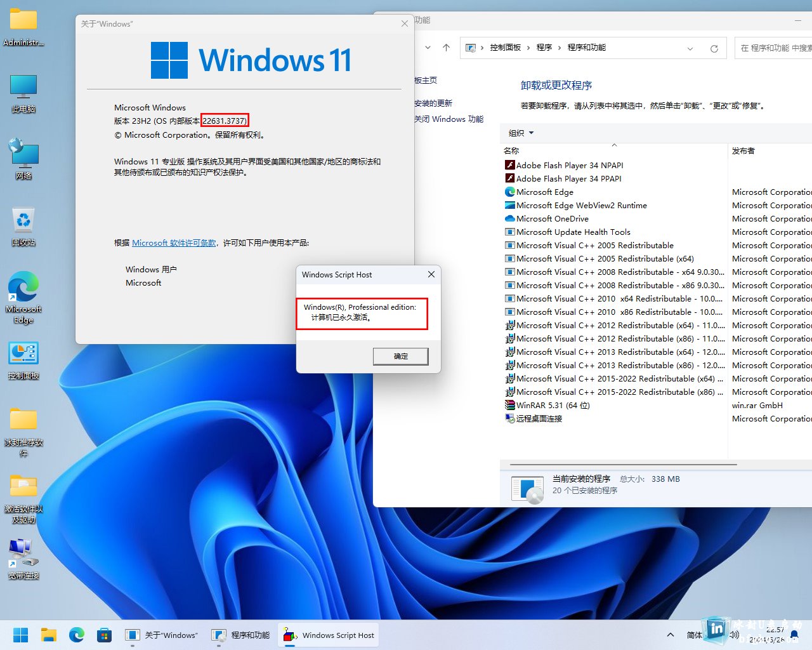The image size is (812, 650).
Task: Select Visual C++ 2013 Redistributable (x86)
Action: click(613, 365)
